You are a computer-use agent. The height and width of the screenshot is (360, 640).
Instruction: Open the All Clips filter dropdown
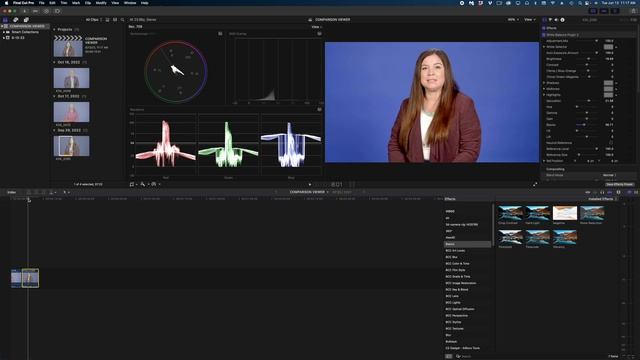[x=93, y=20]
